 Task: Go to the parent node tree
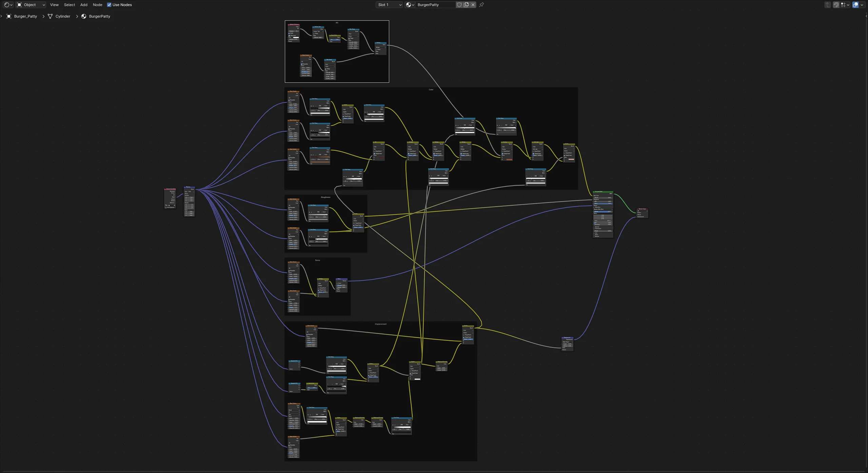point(828,5)
